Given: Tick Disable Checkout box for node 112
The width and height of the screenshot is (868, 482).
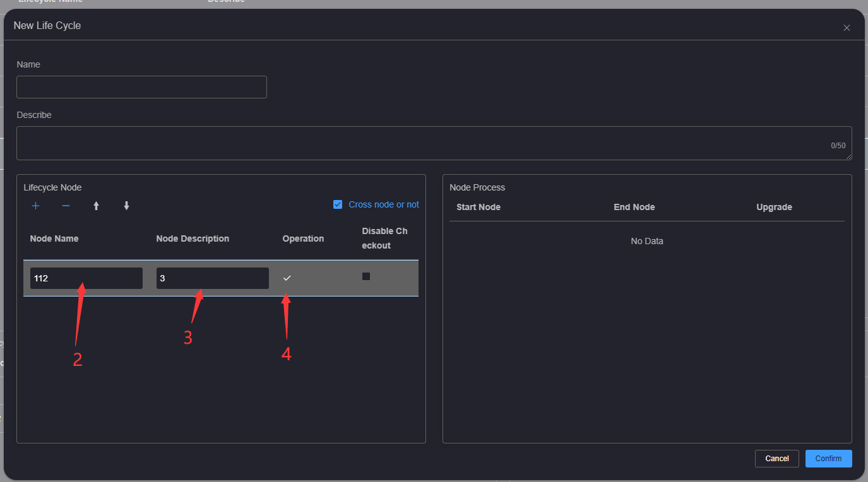Looking at the screenshot, I should 366,276.
